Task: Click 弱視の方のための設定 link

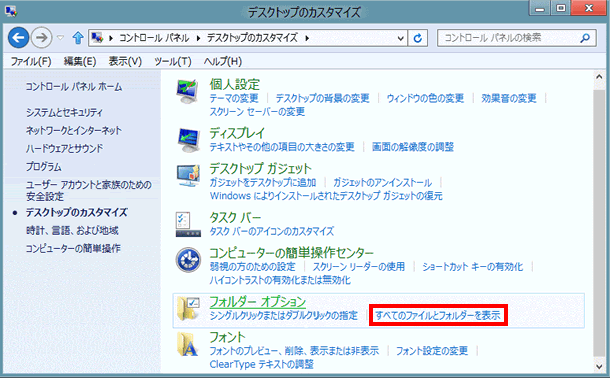Action: (252, 267)
